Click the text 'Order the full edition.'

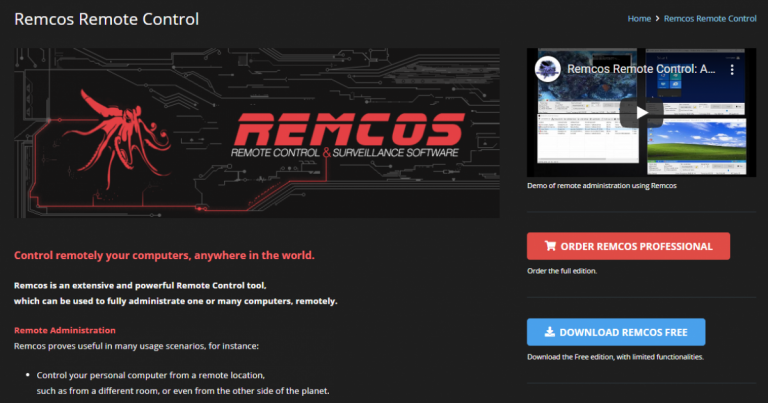pyautogui.click(x=562, y=271)
